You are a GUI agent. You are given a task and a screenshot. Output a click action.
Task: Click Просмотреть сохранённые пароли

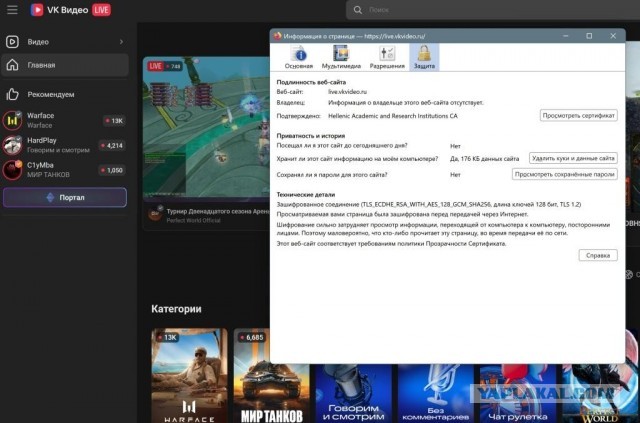tap(564, 174)
